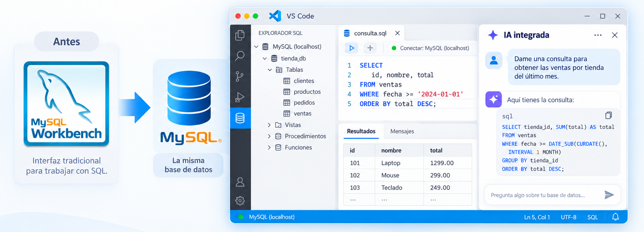
Task: Open the Manage gear icon
Action: click(x=240, y=200)
